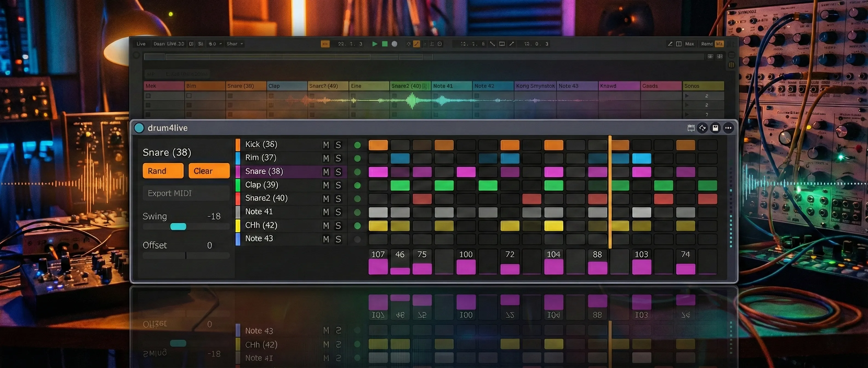
Task: Click the orange circular icon at Live's right edge
Action: [731, 65]
